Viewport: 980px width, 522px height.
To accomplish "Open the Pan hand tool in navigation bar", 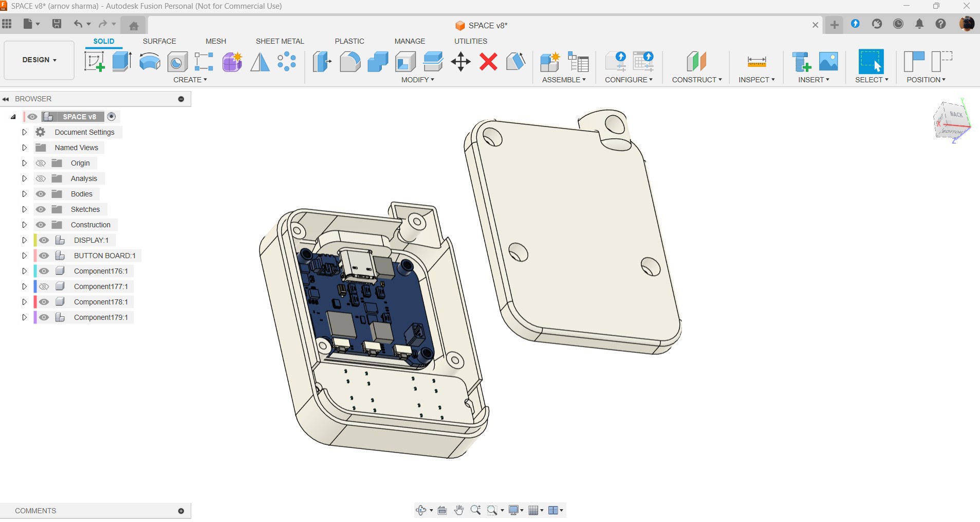I will click(459, 510).
